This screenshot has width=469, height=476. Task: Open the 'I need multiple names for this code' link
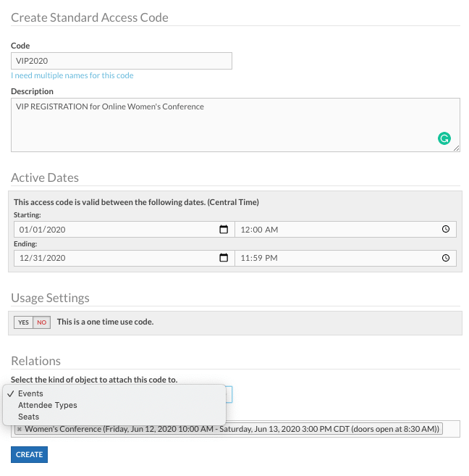(x=72, y=75)
